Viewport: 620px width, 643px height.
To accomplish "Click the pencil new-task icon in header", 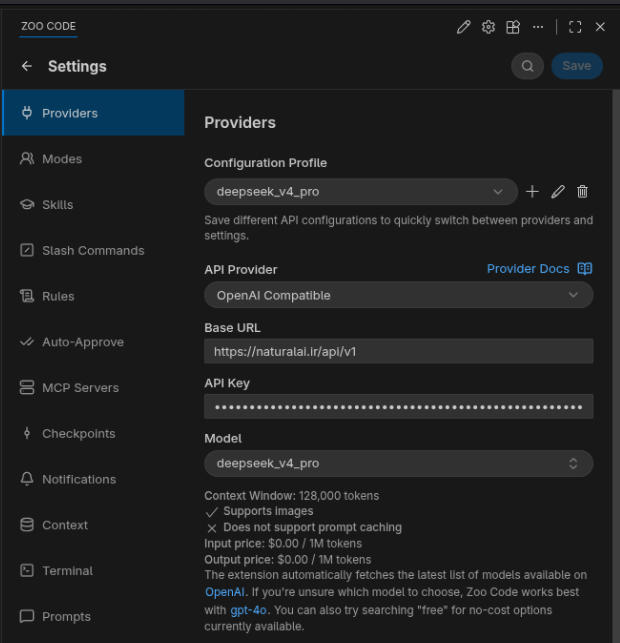I will [x=463, y=27].
